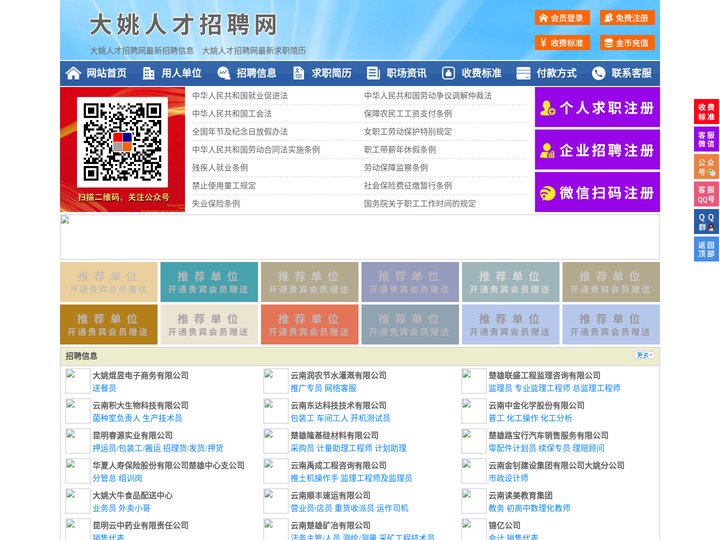
Task: Click the 网络客服 job link
Action: pos(340,388)
